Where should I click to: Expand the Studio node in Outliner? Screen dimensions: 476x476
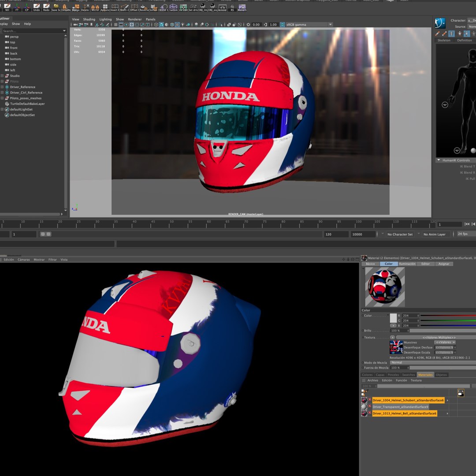tap(2, 76)
